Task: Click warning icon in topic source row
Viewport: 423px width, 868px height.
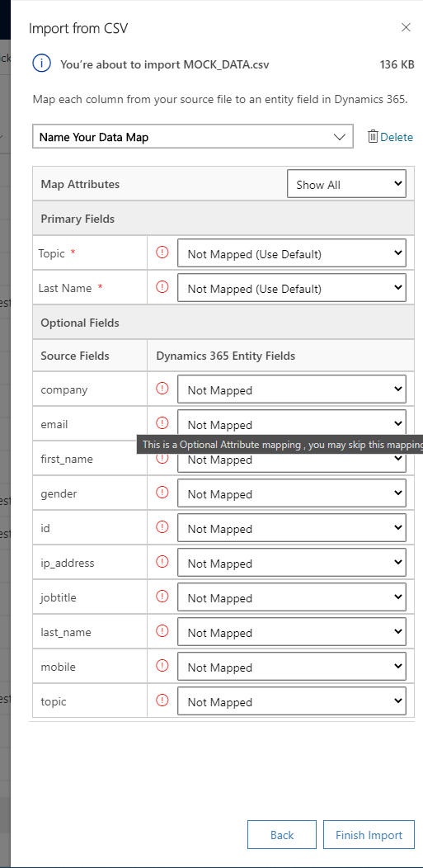Action: coord(162,701)
